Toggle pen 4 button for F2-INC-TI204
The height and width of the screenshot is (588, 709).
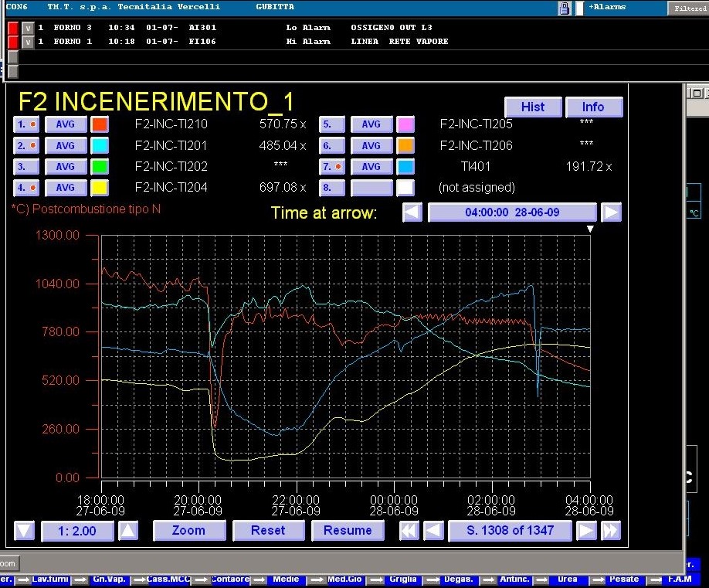click(x=26, y=188)
